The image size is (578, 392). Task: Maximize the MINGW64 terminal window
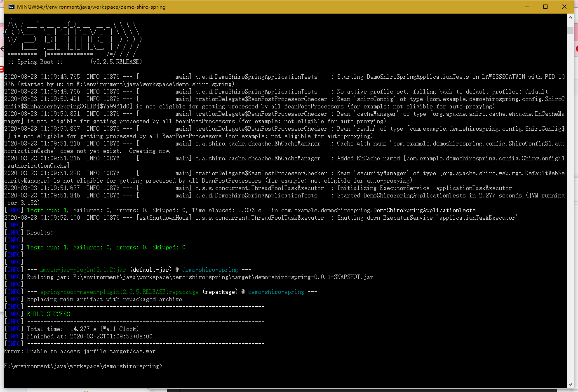click(545, 7)
